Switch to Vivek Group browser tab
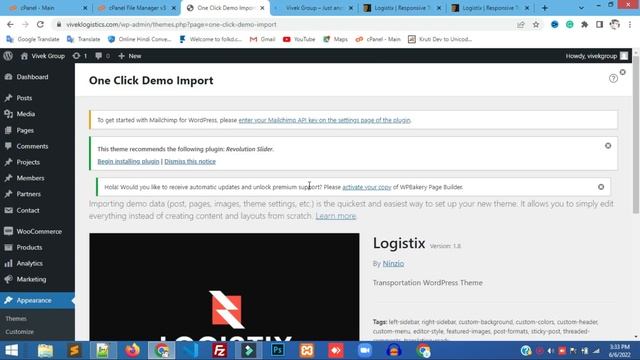The height and width of the screenshot is (360, 640). (313, 8)
